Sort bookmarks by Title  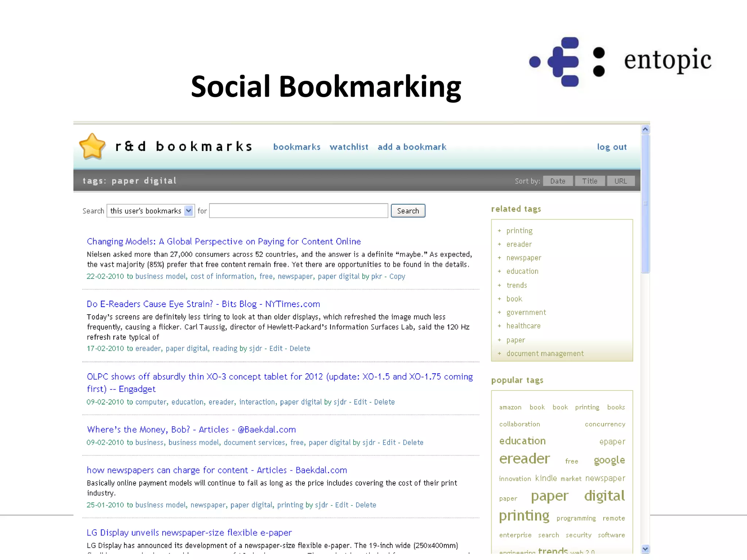590,181
